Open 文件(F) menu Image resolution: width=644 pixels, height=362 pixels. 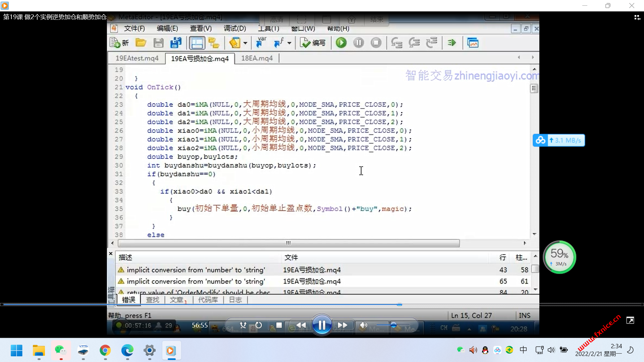point(134,28)
